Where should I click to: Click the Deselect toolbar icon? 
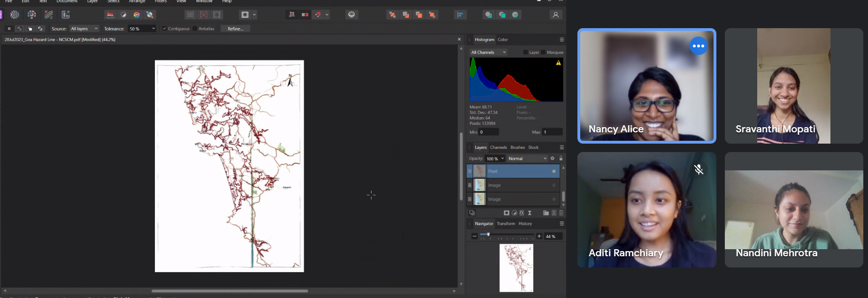click(x=204, y=15)
